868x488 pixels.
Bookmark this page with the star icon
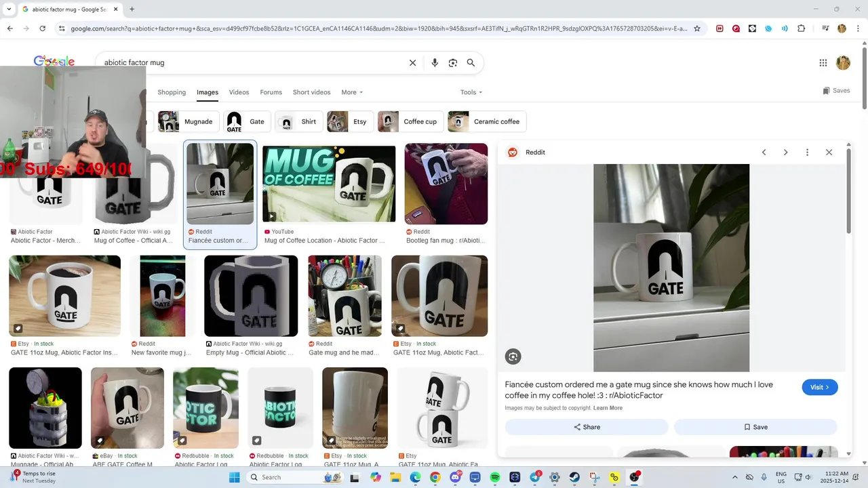[696, 28]
